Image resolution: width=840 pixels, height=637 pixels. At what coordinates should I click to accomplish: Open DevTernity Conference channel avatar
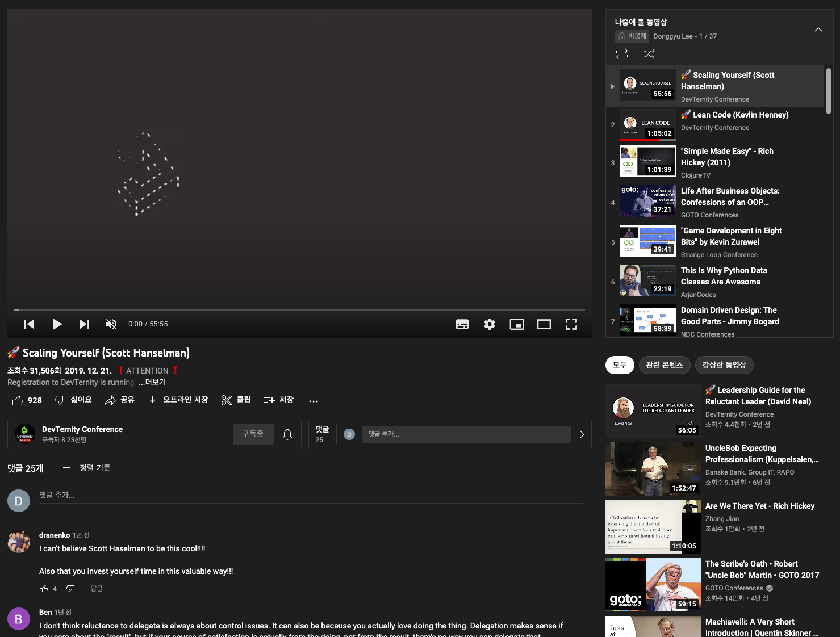coord(25,434)
